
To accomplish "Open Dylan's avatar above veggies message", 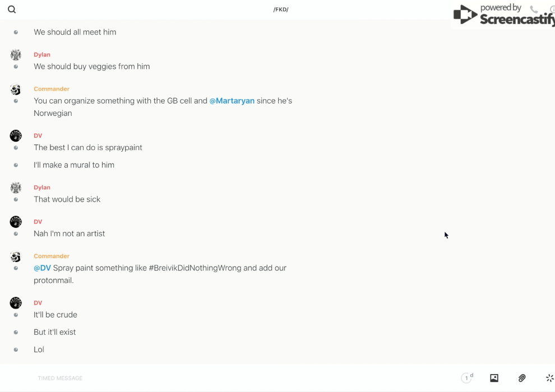I will tap(16, 55).
